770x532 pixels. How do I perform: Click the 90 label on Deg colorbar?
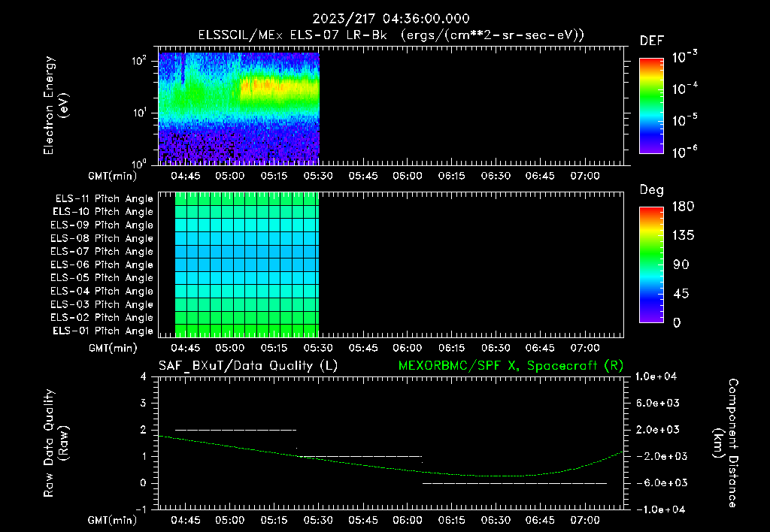pos(681,264)
